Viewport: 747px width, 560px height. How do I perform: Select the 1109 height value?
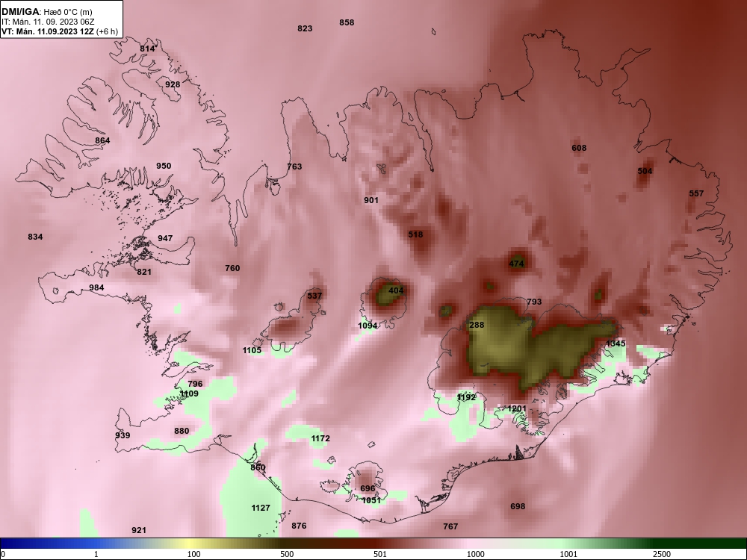pyautogui.click(x=189, y=393)
